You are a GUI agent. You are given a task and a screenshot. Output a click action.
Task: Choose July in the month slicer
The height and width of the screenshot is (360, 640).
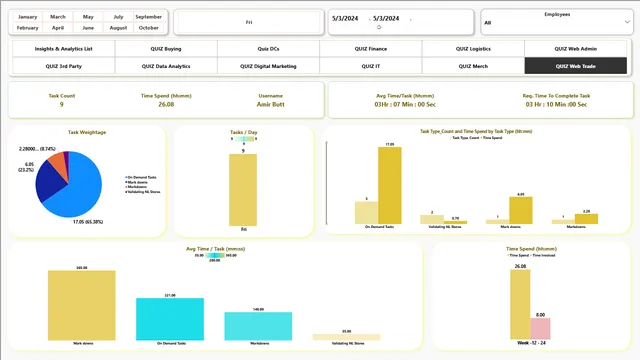[118, 17]
